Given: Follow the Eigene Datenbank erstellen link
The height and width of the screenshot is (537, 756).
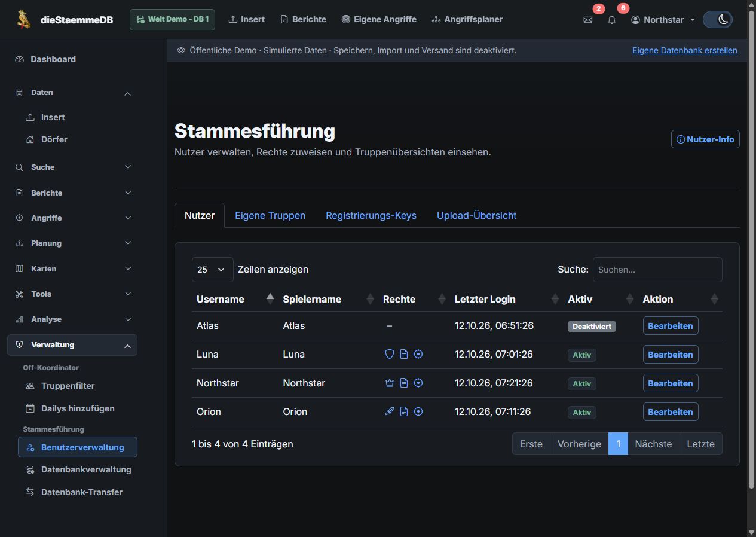Looking at the screenshot, I should pos(685,50).
